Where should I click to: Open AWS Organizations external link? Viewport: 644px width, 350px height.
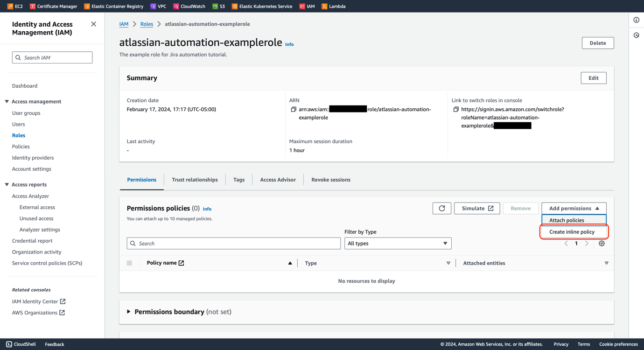pyautogui.click(x=38, y=313)
